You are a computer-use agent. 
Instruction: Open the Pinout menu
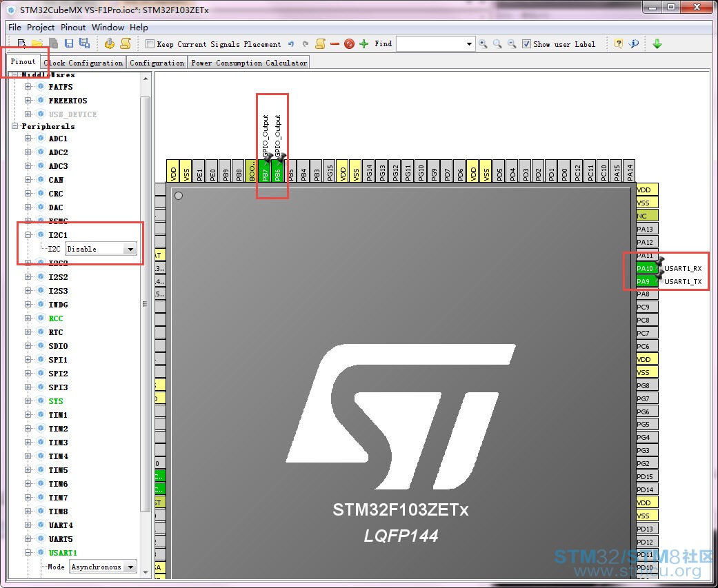[73, 28]
